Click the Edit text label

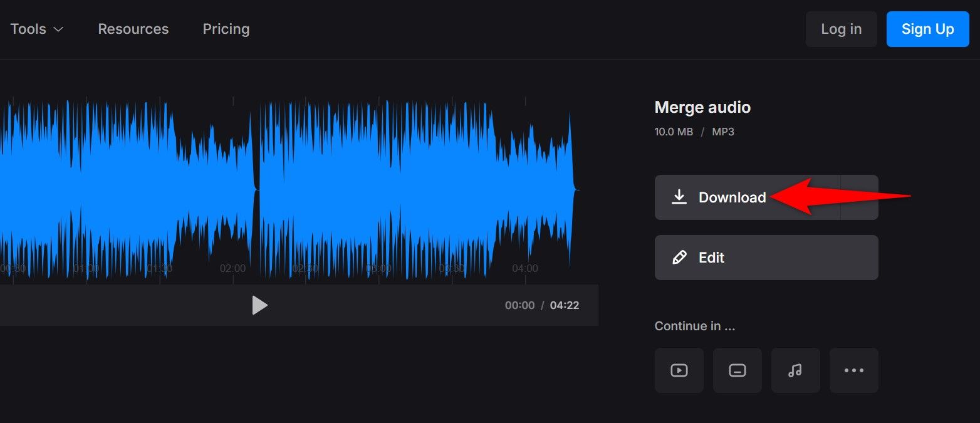[x=711, y=258]
